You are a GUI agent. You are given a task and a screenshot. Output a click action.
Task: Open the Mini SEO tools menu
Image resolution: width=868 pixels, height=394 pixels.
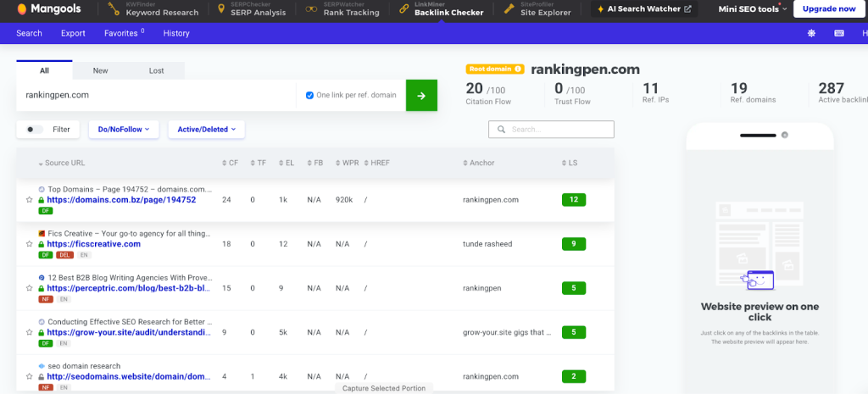tap(753, 9)
